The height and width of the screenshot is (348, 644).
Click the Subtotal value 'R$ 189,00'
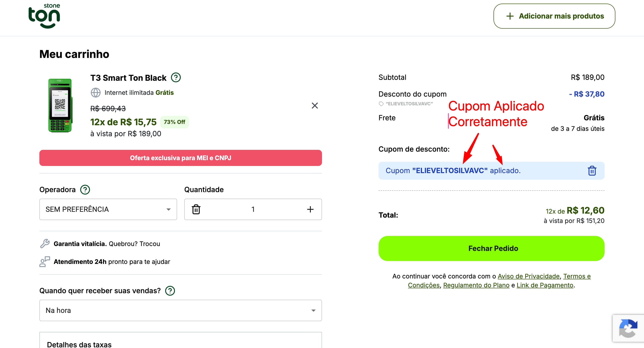[x=587, y=77]
